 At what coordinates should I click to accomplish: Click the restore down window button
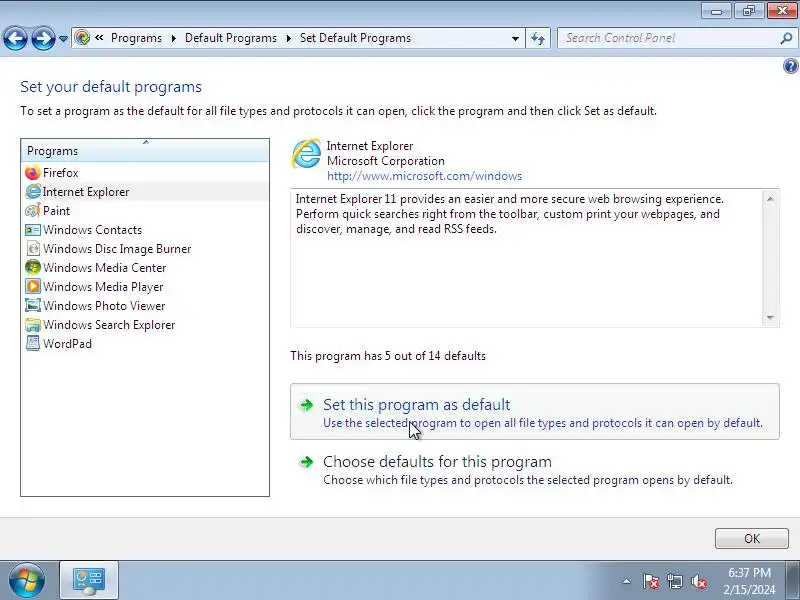(749, 10)
